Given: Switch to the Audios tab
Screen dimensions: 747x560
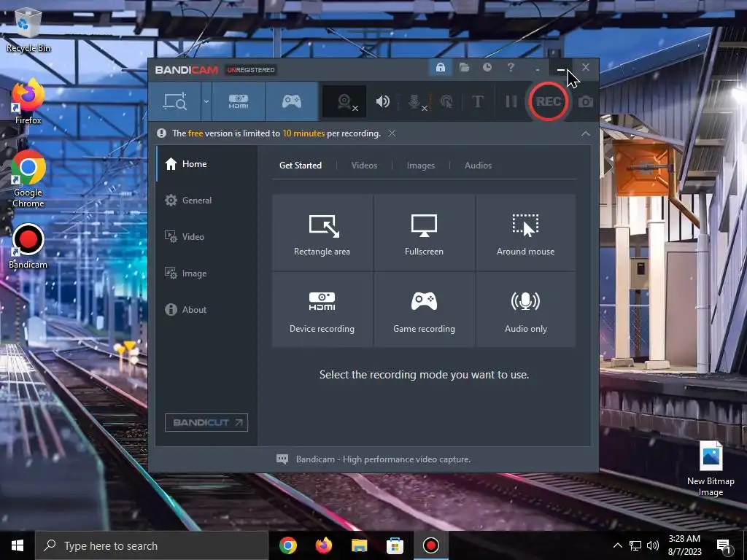Looking at the screenshot, I should point(478,166).
